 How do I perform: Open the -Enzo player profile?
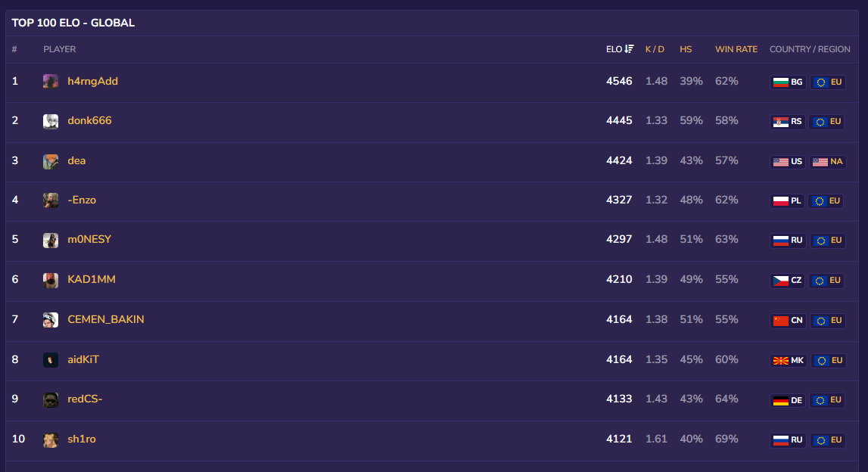pyautogui.click(x=82, y=200)
